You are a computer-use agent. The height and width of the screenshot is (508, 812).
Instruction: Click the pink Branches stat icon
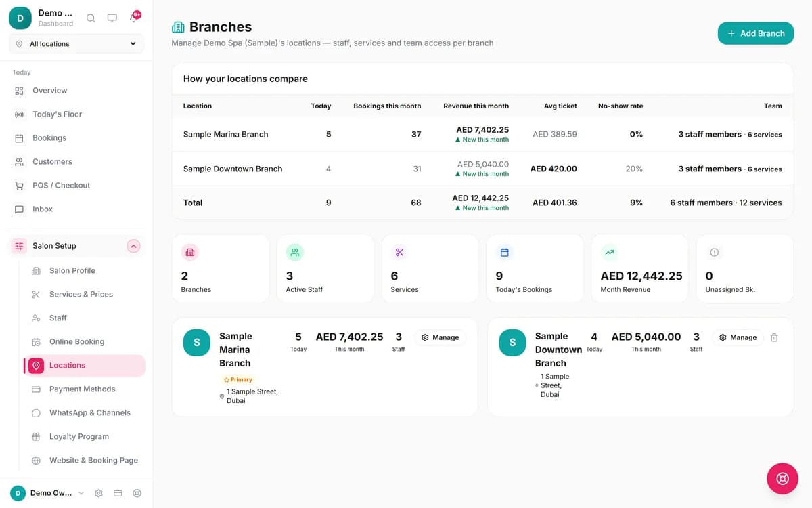coord(190,253)
